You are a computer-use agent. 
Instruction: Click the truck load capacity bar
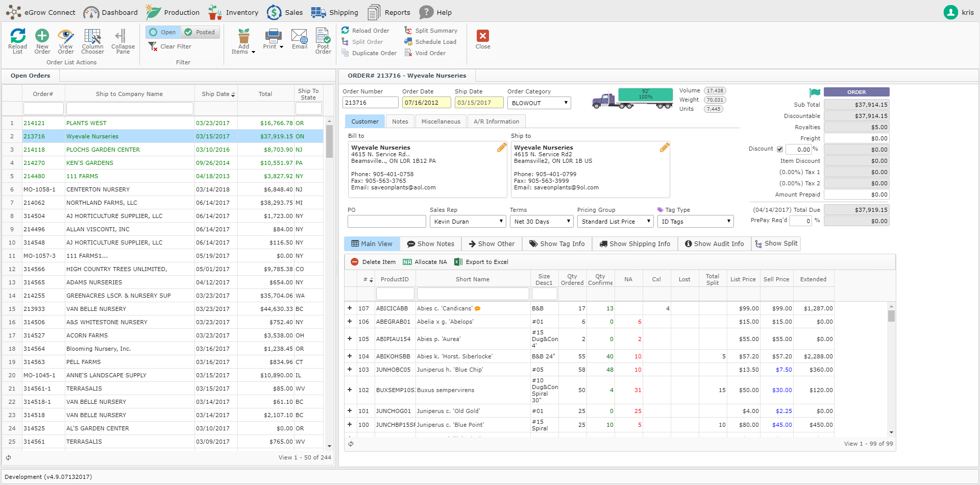[645, 95]
